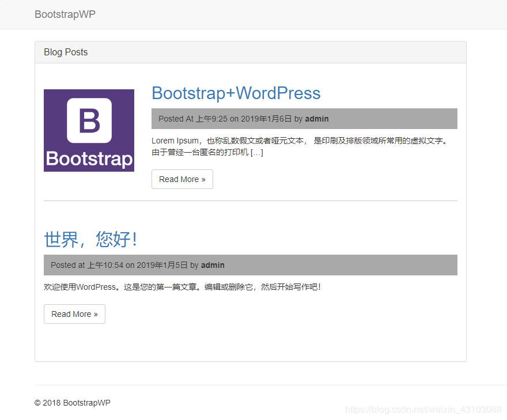Click the 上午10:54 on 2019年1月5日 post date

tap(138, 265)
